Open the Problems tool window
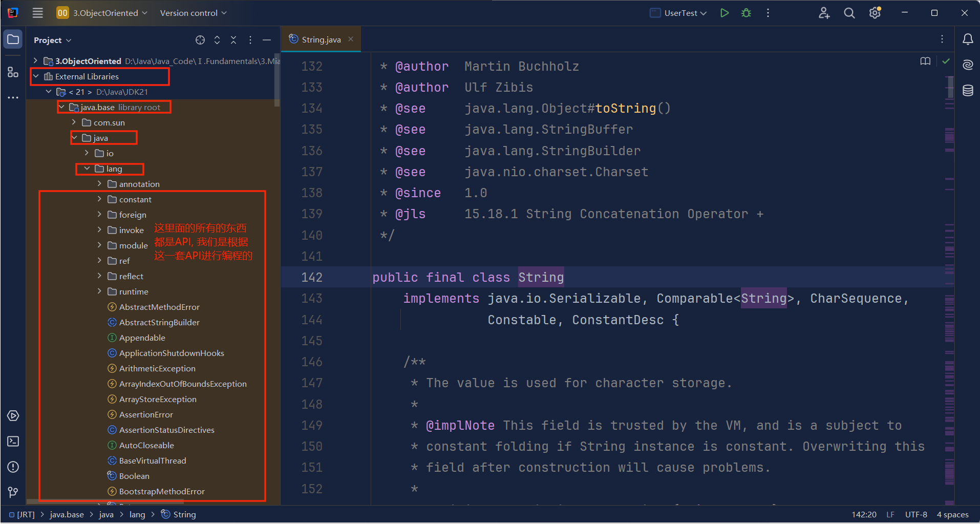The width and height of the screenshot is (980, 524). [x=13, y=467]
